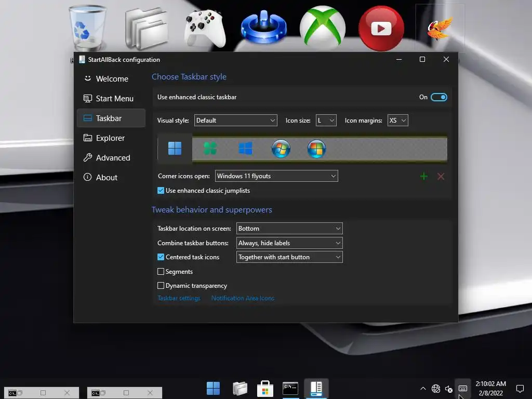The height and width of the screenshot is (399, 532).
Task: Open the blue power button desktop icon
Action: 263,28
